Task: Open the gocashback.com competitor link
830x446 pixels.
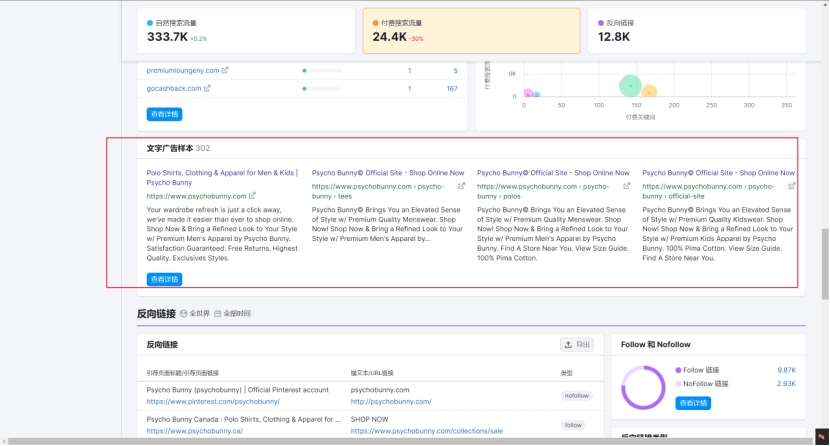Action: tap(173, 88)
